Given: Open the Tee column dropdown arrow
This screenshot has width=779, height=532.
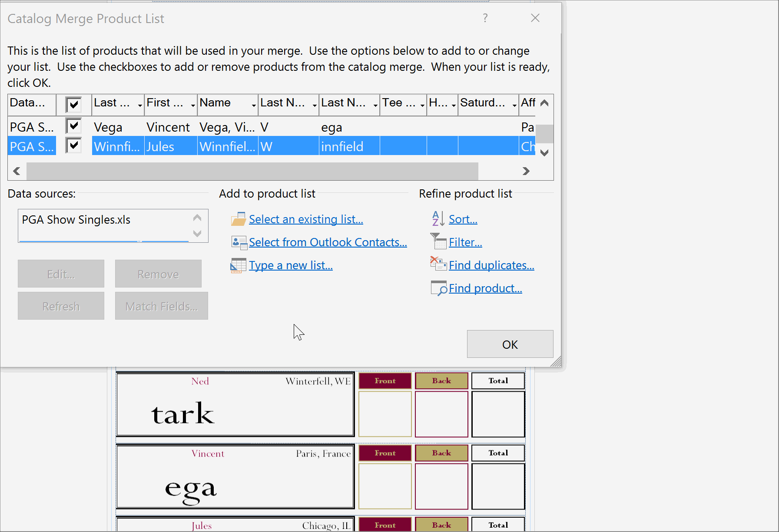Looking at the screenshot, I should tap(422, 105).
